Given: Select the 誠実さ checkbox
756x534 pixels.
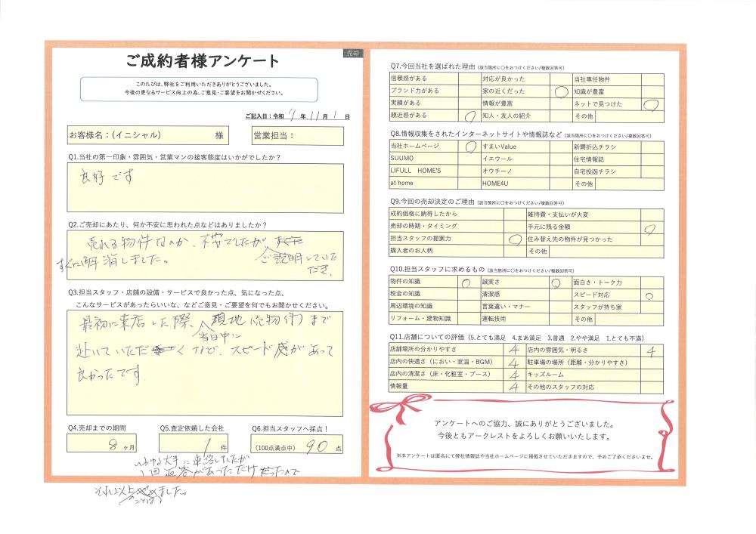Looking at the screenshot, I should tap(560, 282).
